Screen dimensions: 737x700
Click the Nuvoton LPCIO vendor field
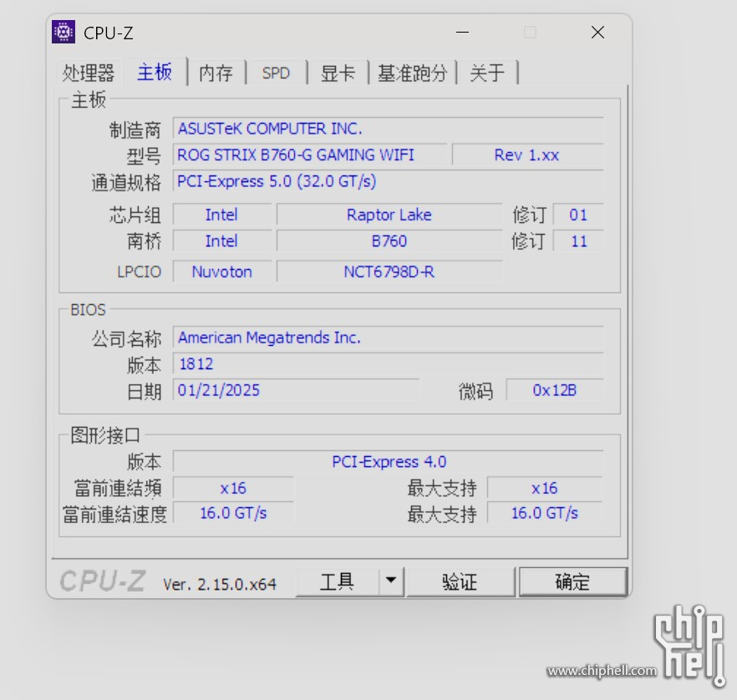(222, 271)
